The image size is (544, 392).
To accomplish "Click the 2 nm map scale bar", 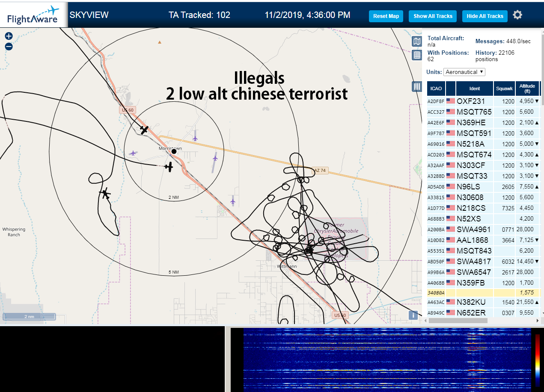I will 29,317.
